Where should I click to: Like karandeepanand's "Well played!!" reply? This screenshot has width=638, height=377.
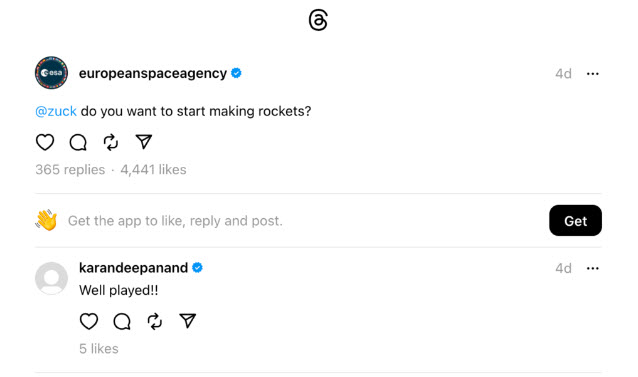pyautogui.click(x=89, y=321)
